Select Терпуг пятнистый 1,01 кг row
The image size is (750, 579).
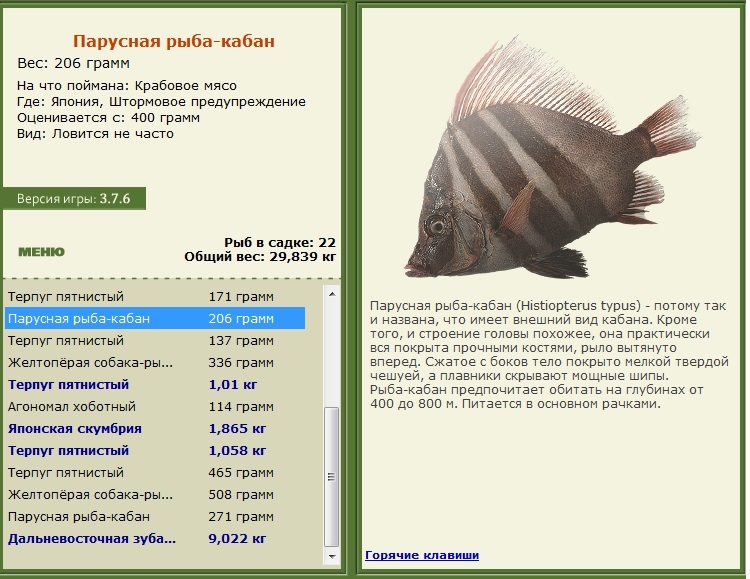155,385
